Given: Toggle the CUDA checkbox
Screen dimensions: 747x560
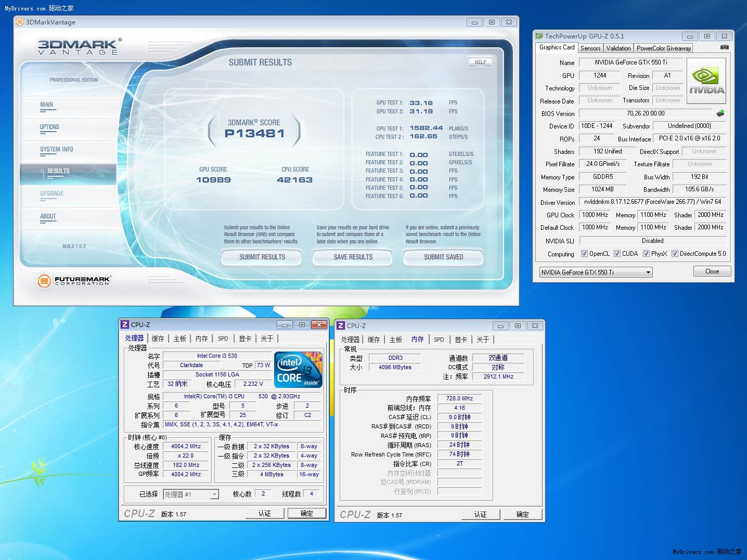Looking at the screenshot, I should coord(617,254).
